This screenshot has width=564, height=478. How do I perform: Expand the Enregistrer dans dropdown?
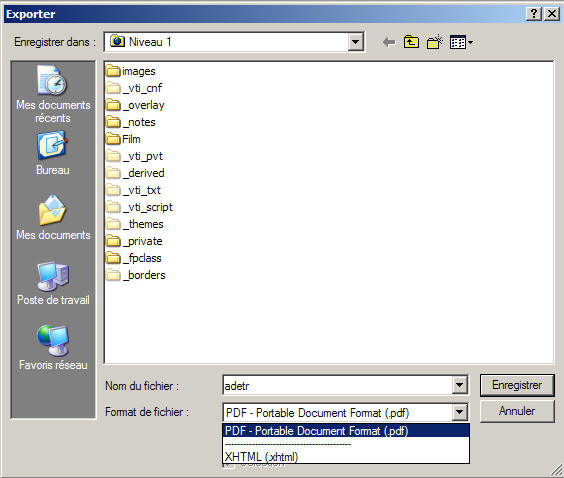(x=355, y=42)
